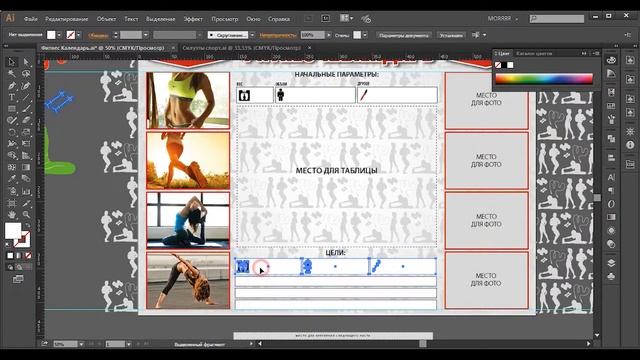Image resolution: width=640 pixels, height=360 pixels.
Task: Expand the opacity 100% arrow
Action: pos(329,35)
